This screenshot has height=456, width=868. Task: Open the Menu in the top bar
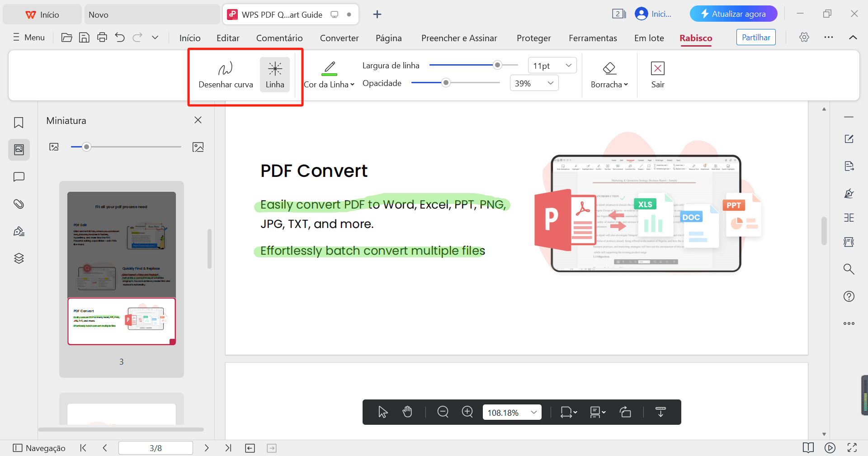(28, 37)
